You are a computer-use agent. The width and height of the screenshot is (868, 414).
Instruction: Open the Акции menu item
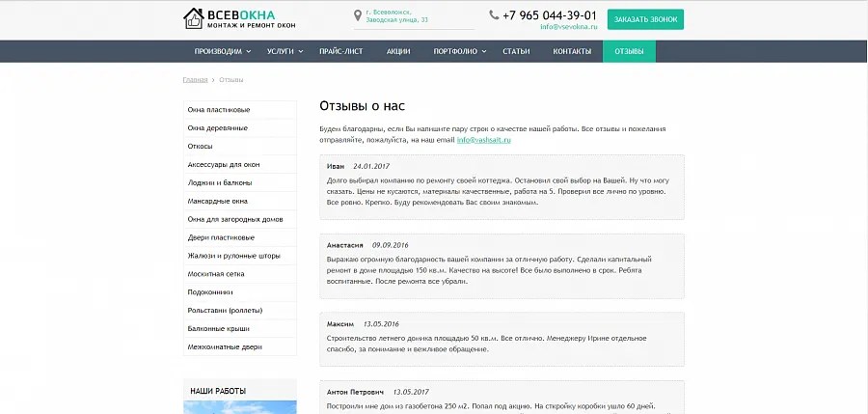pyautogui.click(x=398, y=51)
